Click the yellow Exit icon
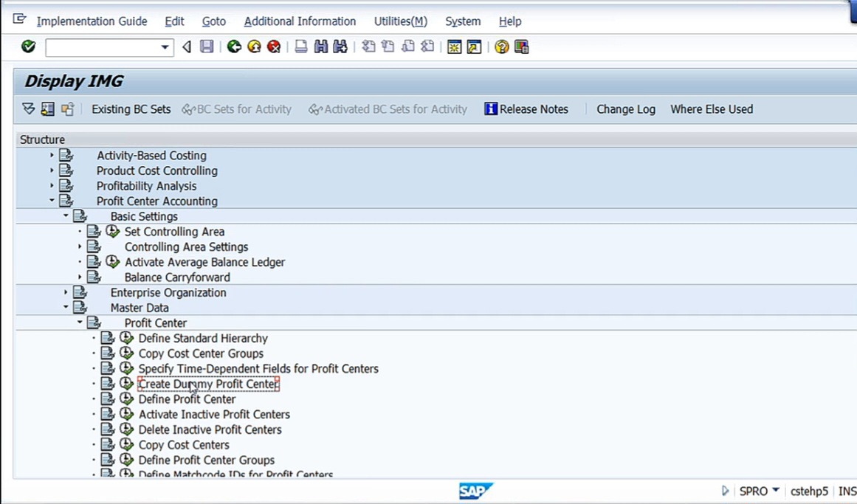Image resolution: width=857 pixels, height=504 pixels. (x=254, y=47)
